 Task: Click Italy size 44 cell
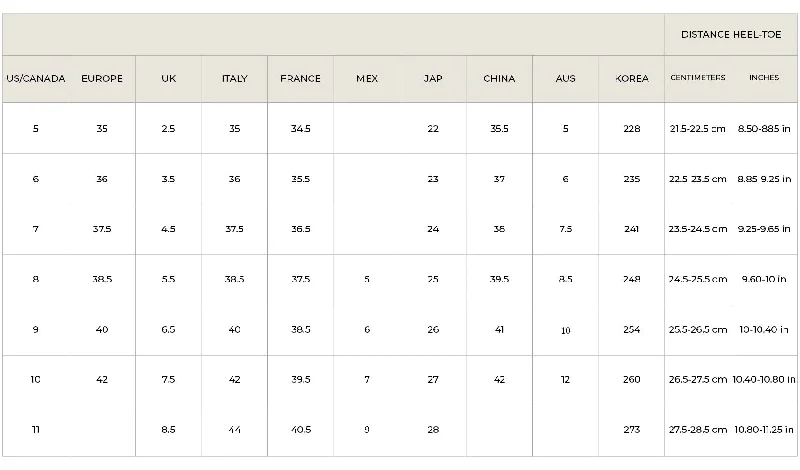(x=234, y=430)
